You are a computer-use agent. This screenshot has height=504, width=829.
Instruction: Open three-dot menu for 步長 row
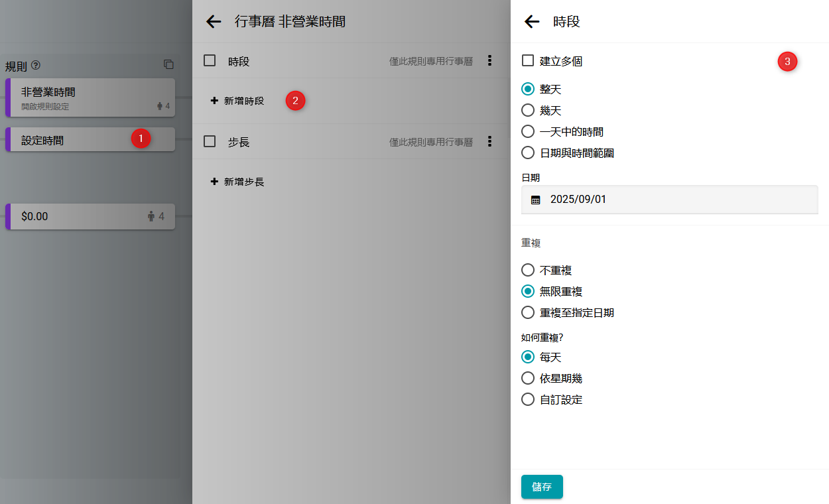coord(489,141)
